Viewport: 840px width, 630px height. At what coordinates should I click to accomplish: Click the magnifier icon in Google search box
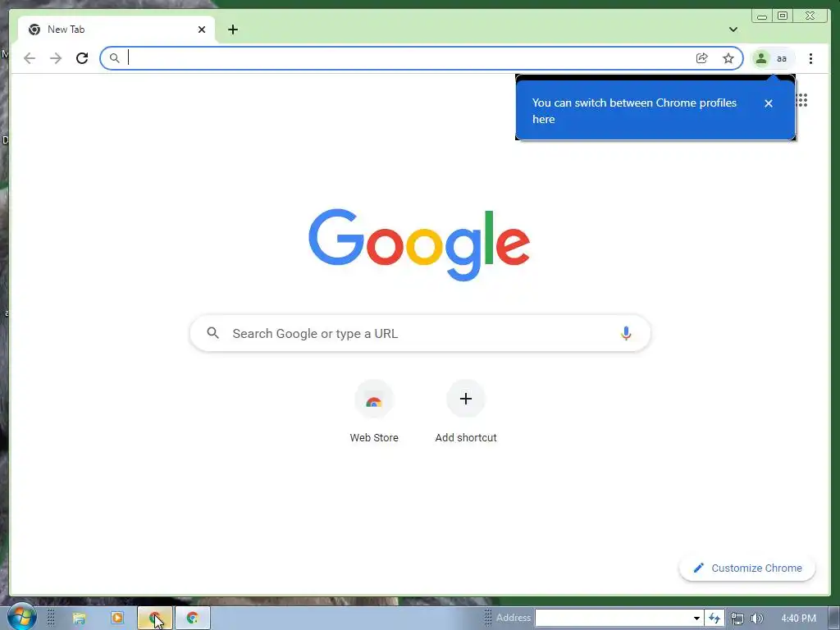tap(212, 333)
